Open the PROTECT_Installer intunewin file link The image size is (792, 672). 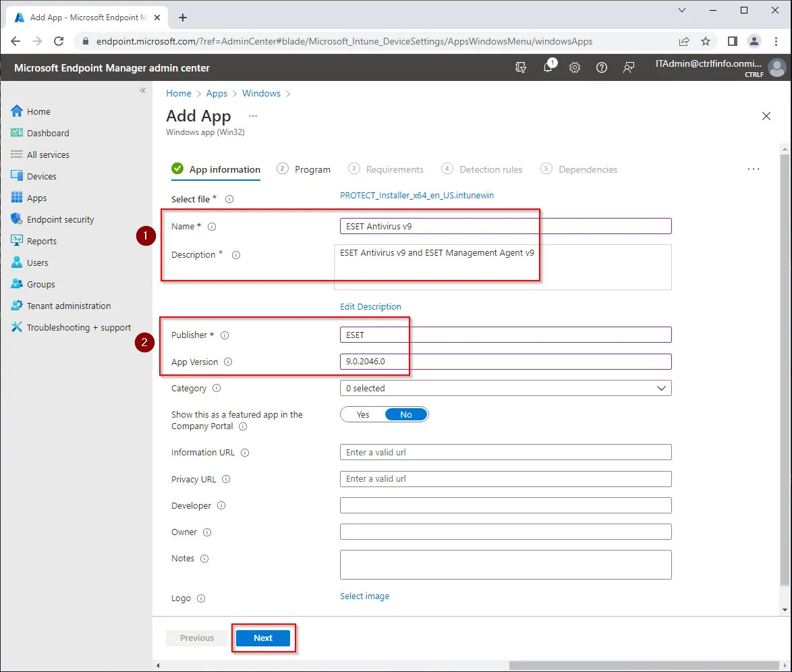pos(417,195)
